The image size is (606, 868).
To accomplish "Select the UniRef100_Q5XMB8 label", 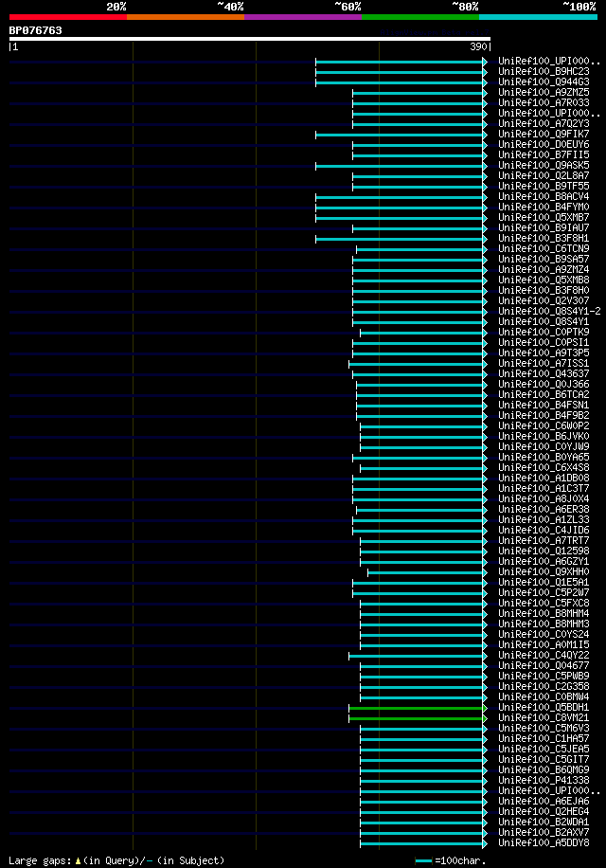I will tap(544, 280).
